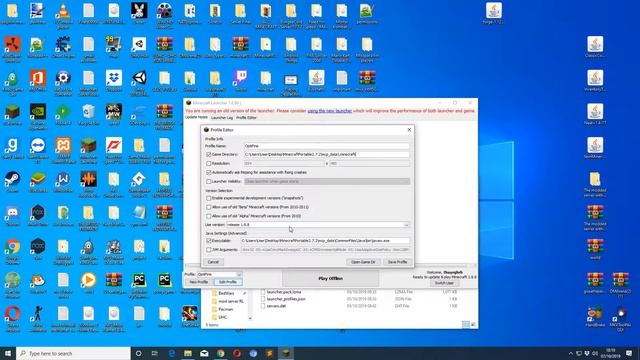Click in the Game Directory path field
The width and height of the screenshot is (640, 360).
point(327,154)
